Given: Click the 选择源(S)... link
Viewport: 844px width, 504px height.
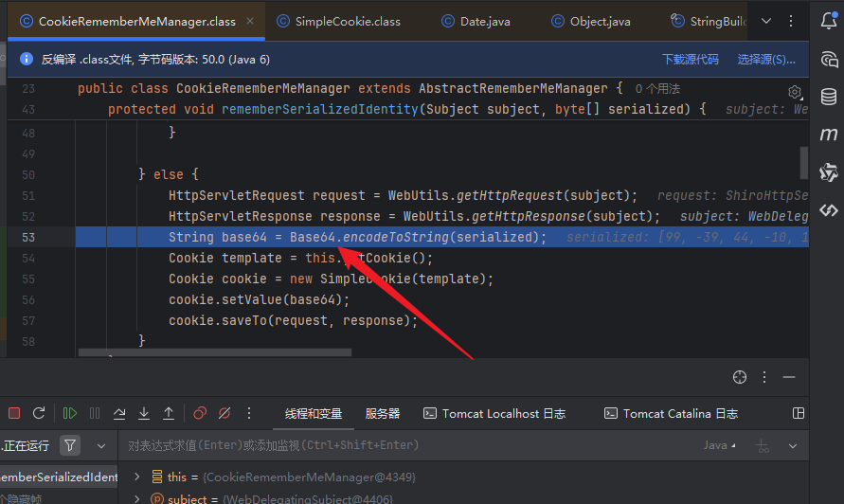Looking at the screenshot, I should point(766,60).
